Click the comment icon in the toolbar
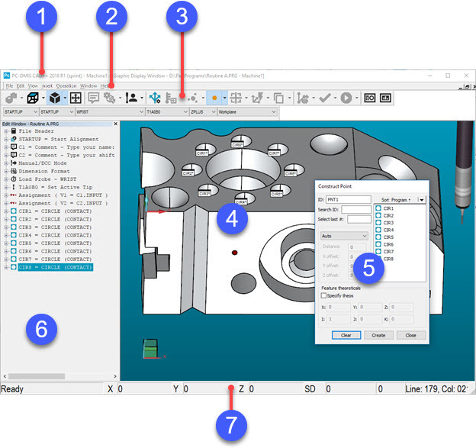The width and height of the screenshot is (476, 448). pos(94,98)
